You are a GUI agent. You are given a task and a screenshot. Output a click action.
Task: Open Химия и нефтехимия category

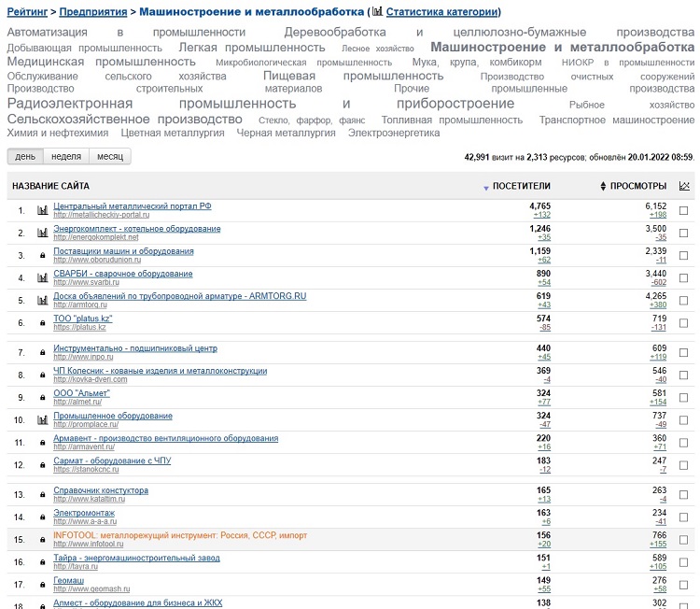click(x=58, y=134)
